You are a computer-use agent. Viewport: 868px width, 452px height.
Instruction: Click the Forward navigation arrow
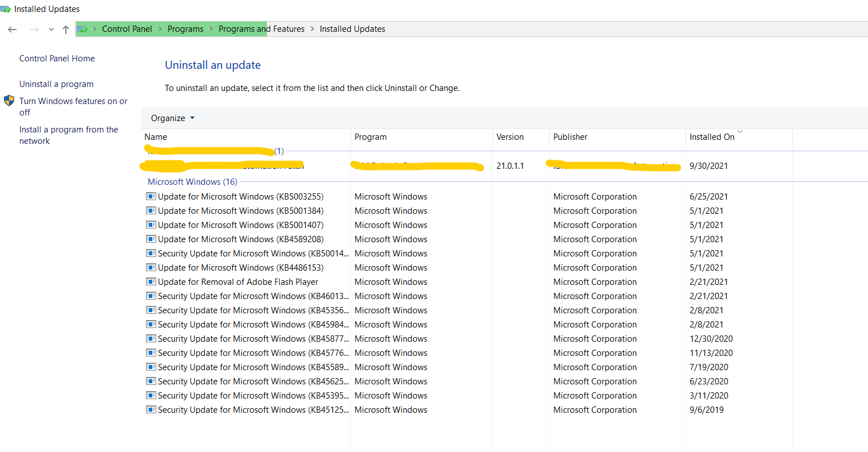pos(34,30)
